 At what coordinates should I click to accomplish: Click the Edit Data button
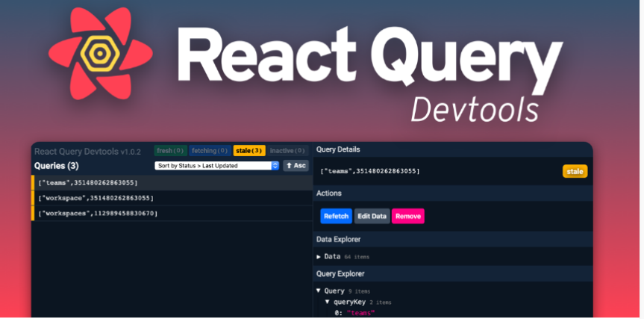[372, 216]
